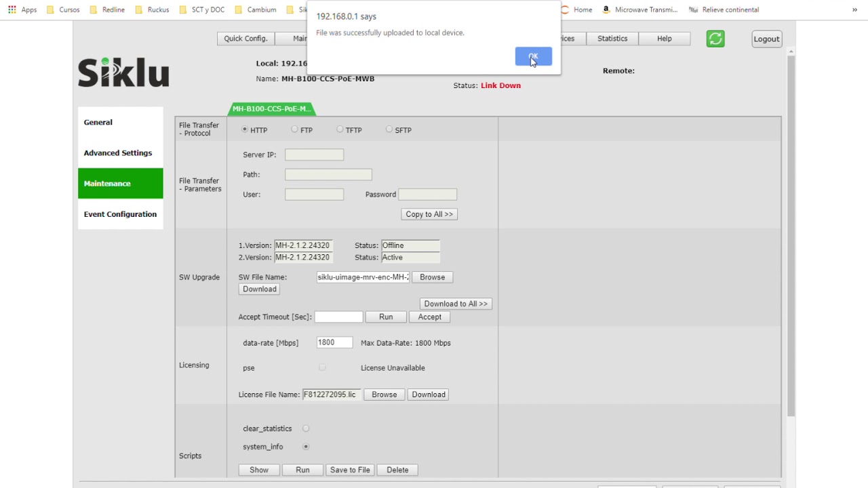Click the Scripts Run button
Image resolution: width=868 pixels, height=488 pixels.
302,470
